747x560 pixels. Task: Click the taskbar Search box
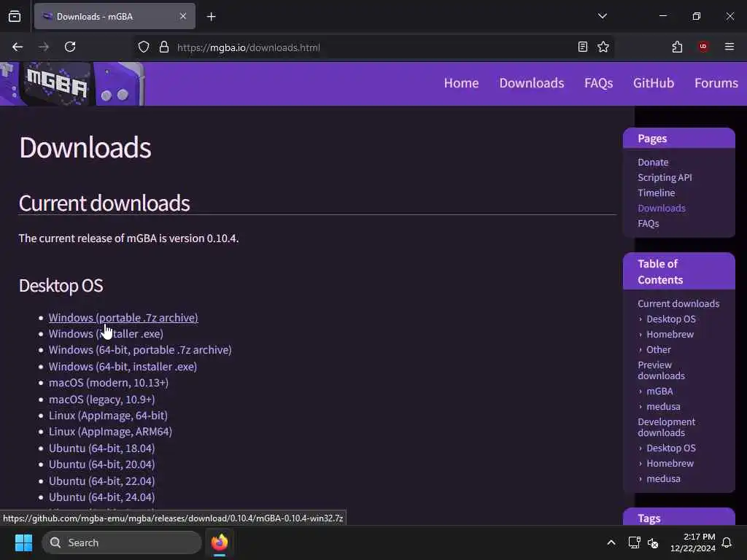(122, 542)
